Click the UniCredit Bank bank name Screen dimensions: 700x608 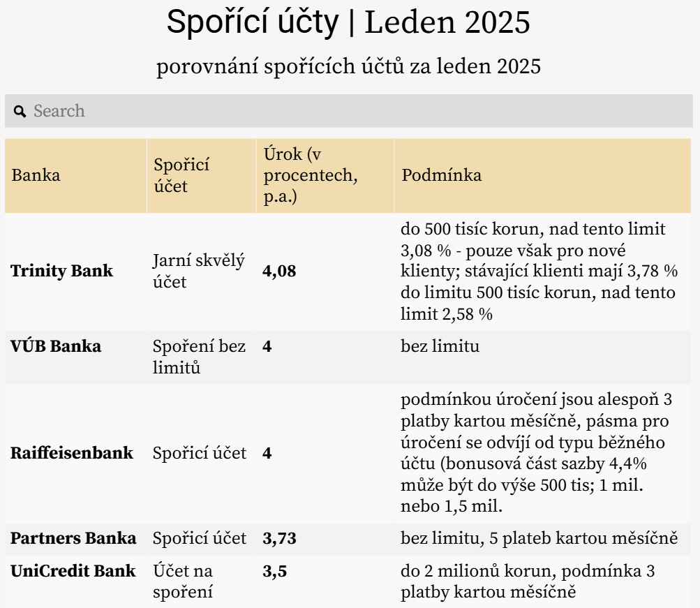[x=73, y=571]
